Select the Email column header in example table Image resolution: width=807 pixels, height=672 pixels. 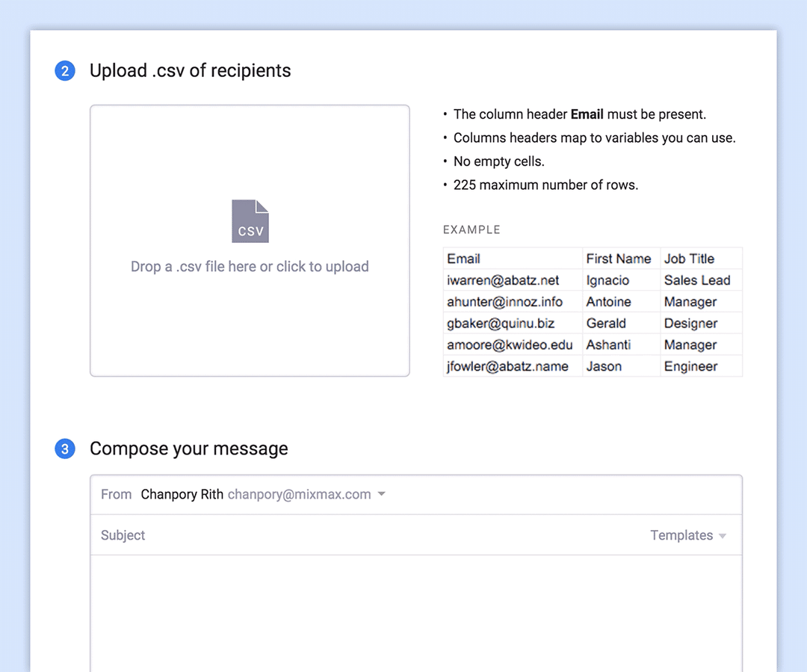[463, 259]
